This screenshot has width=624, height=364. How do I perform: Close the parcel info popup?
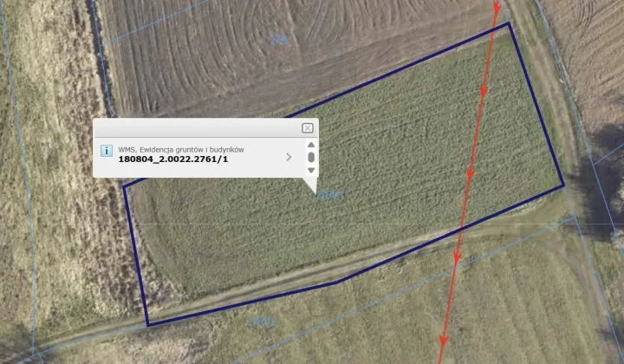[x=307, y=128]
